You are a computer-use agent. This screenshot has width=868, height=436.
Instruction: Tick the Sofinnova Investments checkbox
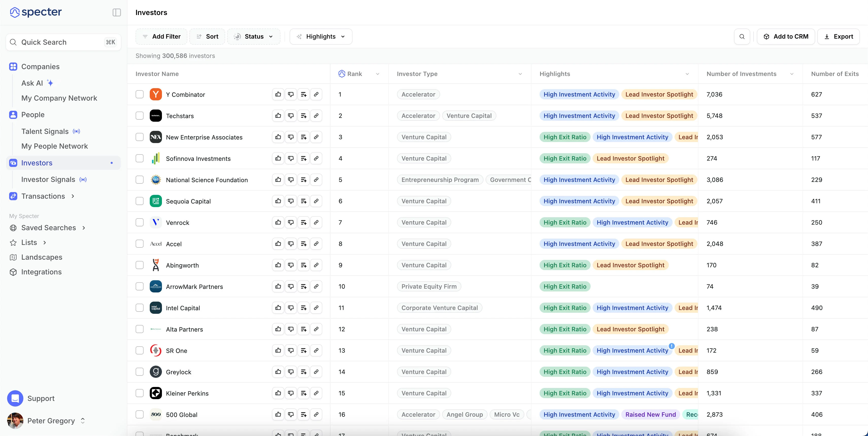pos(140,158)
